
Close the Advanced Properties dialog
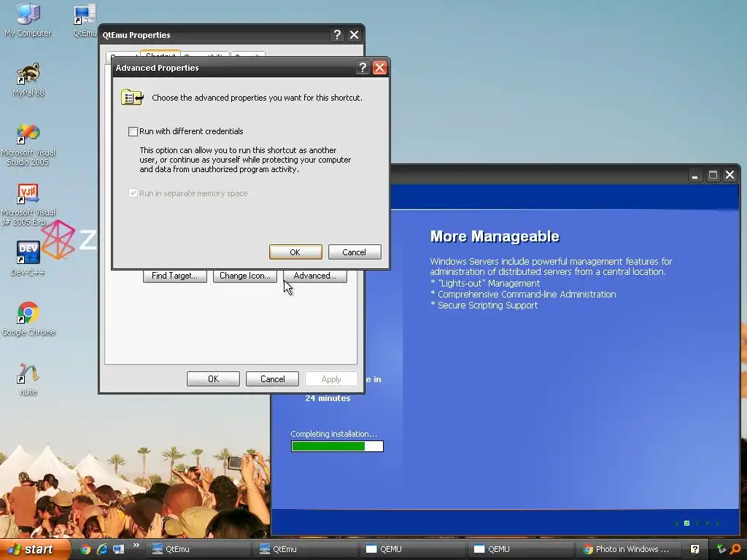379,68
